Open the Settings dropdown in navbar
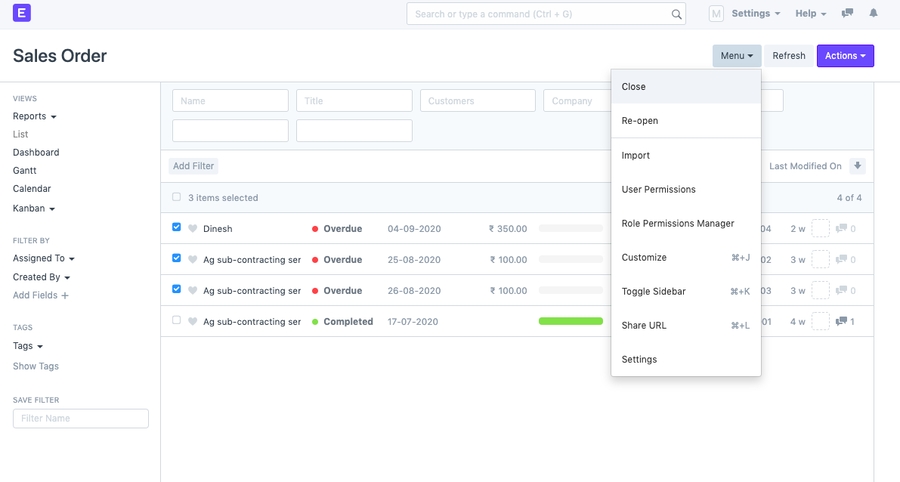 click(x=756, y=14)
